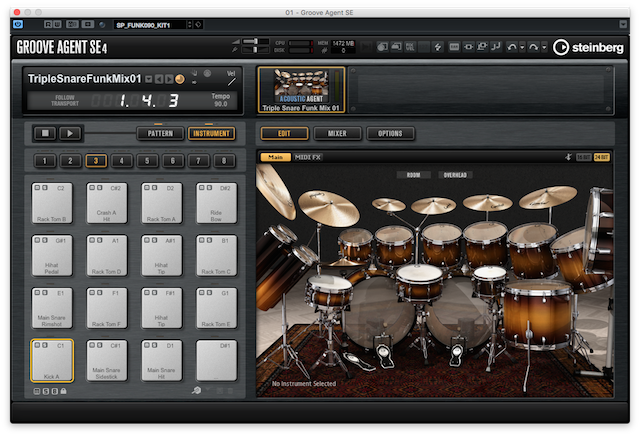Load the next kit with right arrow
The height and width of the screenshot is (436, 640).
pos(169,79)
